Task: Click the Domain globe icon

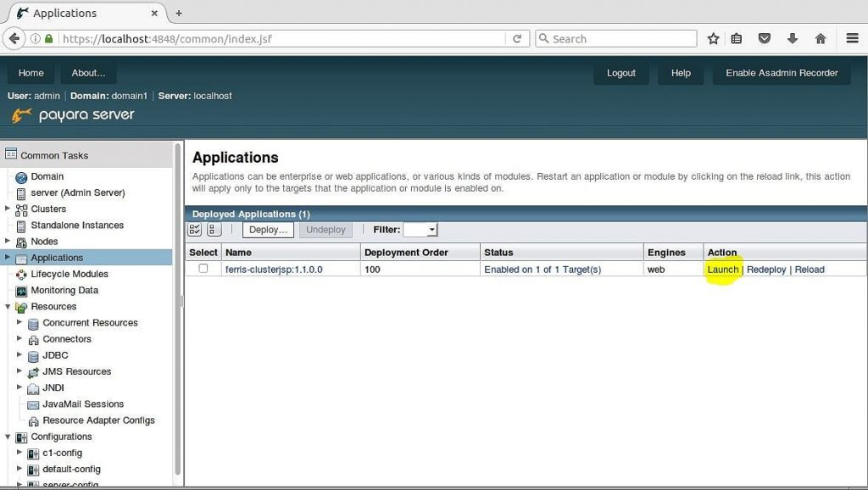Action: click(x=21, y=177)
